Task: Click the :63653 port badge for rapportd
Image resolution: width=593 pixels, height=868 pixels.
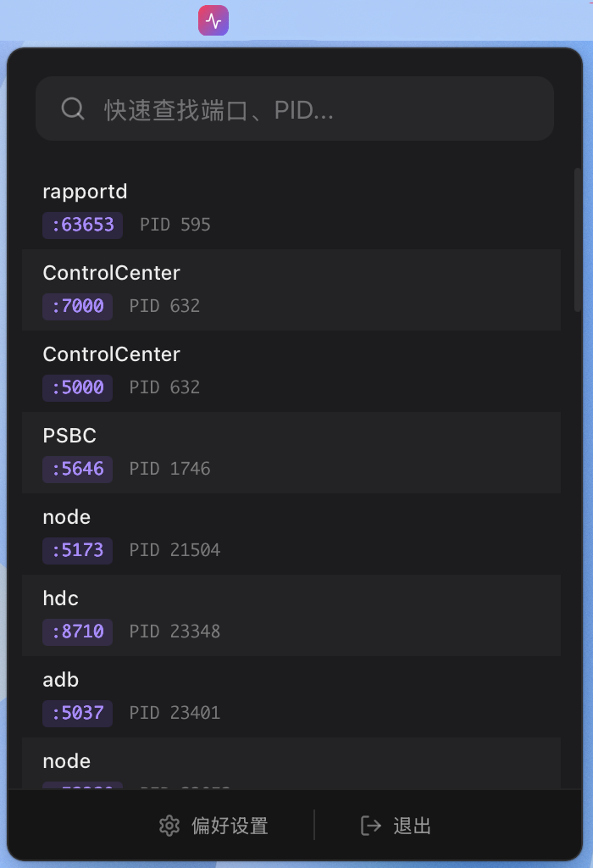Action: pos(82,225)
